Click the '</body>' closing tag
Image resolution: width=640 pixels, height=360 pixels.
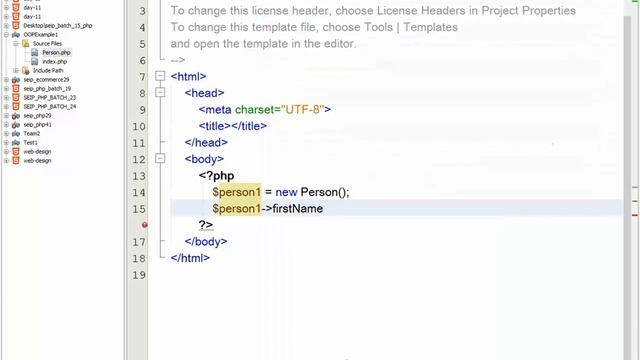click(x=206, y=242)
